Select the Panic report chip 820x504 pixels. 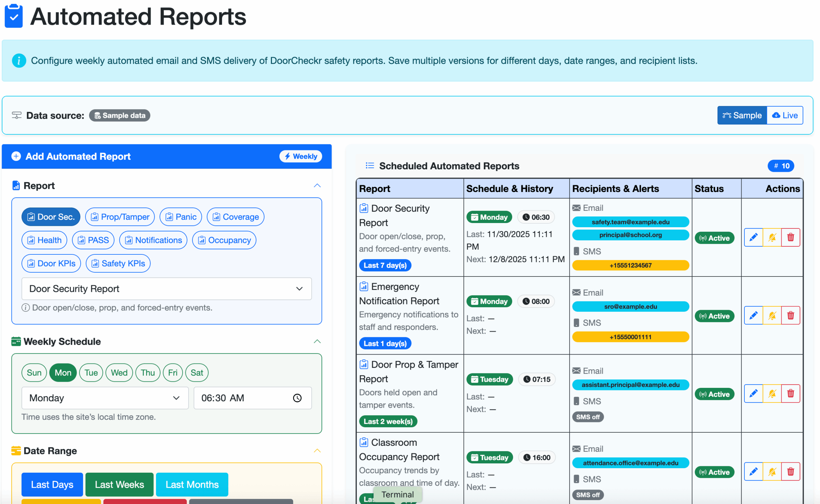pyautogui.click(x=181, y=217)
